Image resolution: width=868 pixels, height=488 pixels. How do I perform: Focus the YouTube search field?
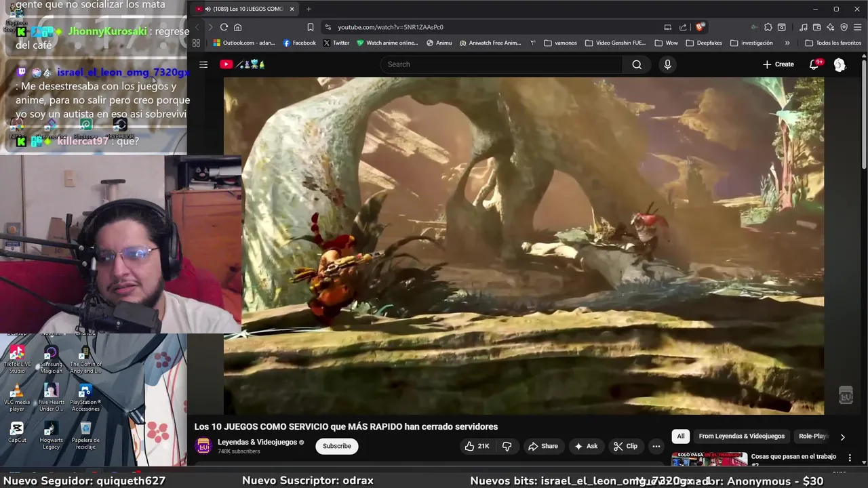tap(502, 64)
